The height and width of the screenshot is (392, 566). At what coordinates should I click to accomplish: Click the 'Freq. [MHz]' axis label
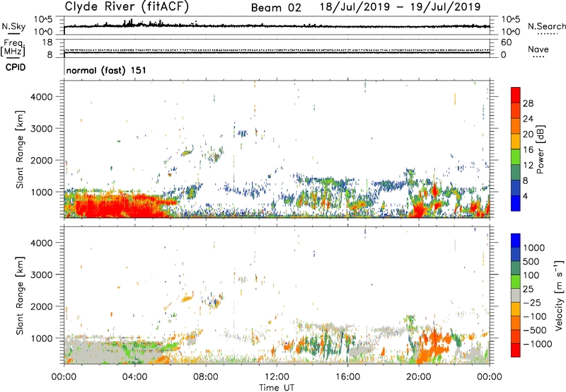[13, 47]
